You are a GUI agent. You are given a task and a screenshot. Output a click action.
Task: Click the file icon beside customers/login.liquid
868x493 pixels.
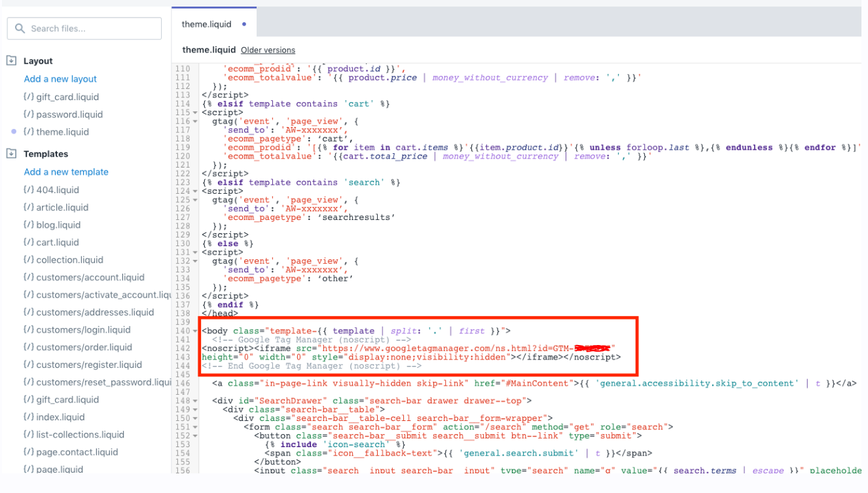[29, 329]
